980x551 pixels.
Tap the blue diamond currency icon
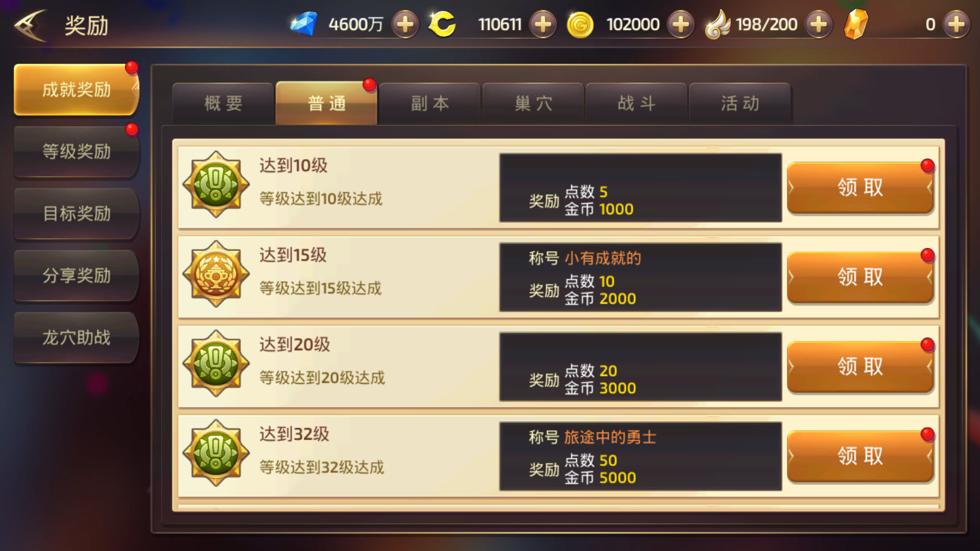pos(303,24)
